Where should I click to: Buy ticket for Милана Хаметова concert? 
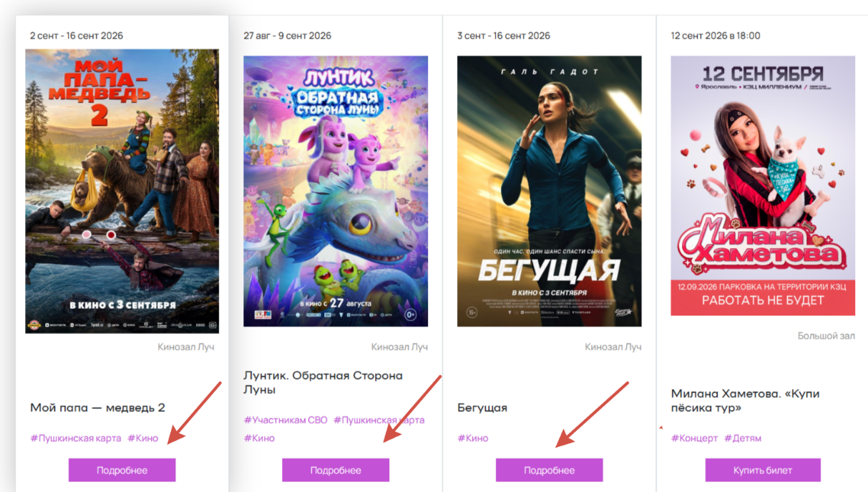[763, 470]
